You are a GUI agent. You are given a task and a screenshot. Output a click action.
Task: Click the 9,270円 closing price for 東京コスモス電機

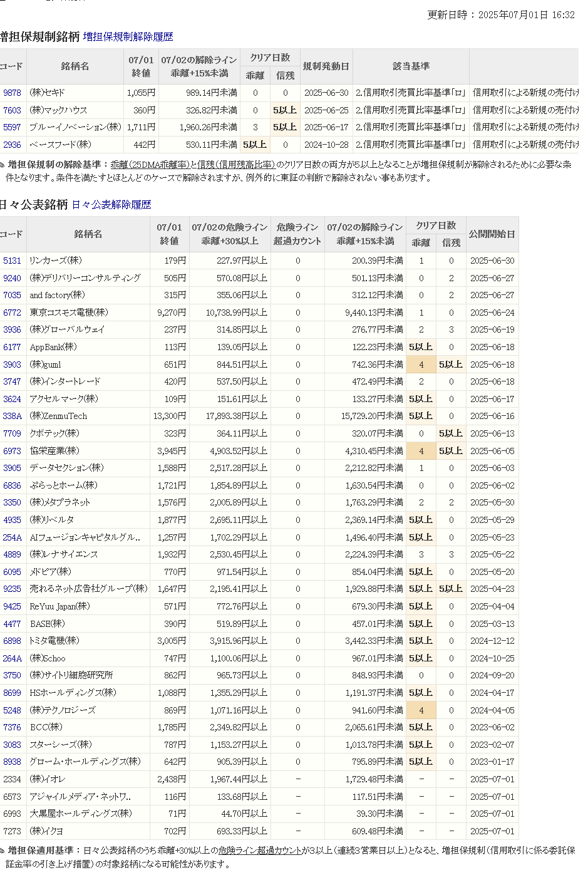click(172, 313)
